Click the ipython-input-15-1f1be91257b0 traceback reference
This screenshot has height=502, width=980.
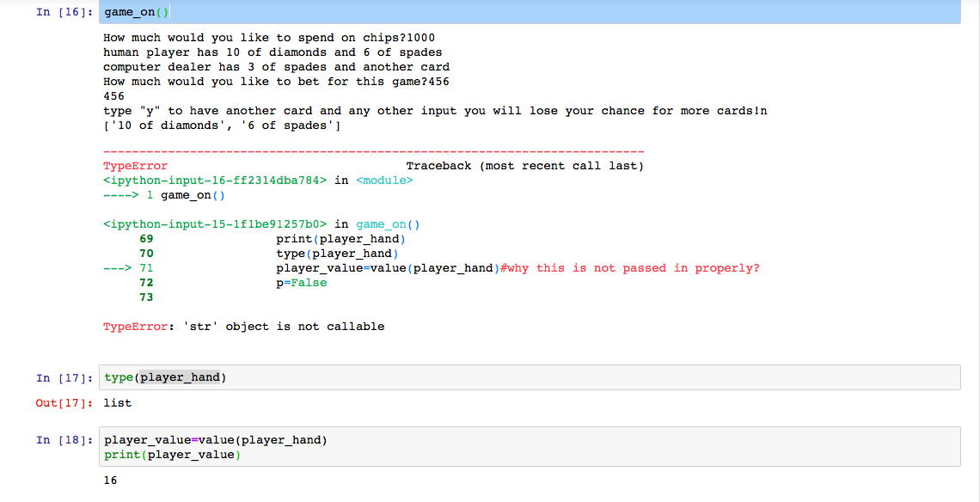click(x=206, y=223)
